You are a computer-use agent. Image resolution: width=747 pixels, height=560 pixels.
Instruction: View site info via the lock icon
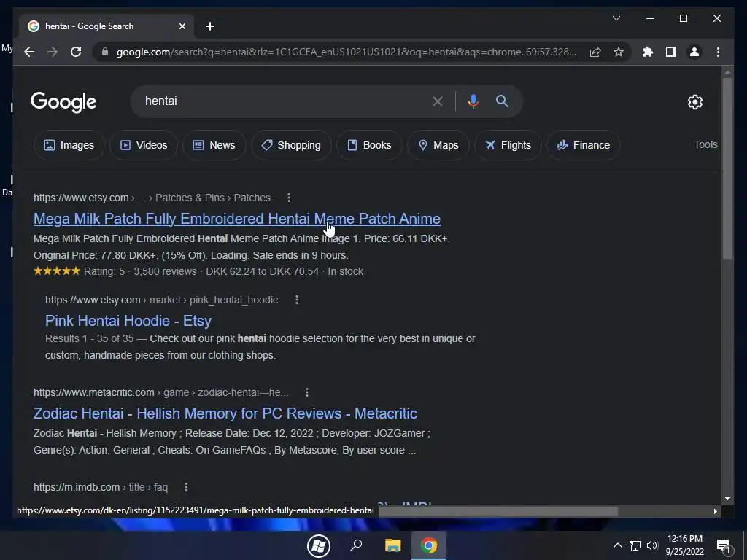(x=105, y=52)
